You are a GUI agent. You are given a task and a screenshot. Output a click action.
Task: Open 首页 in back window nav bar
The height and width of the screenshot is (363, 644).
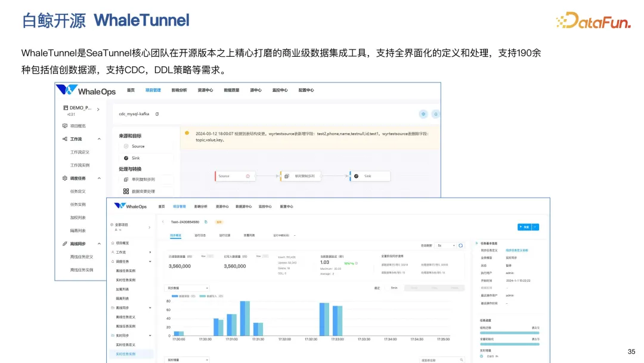point(131,90)
